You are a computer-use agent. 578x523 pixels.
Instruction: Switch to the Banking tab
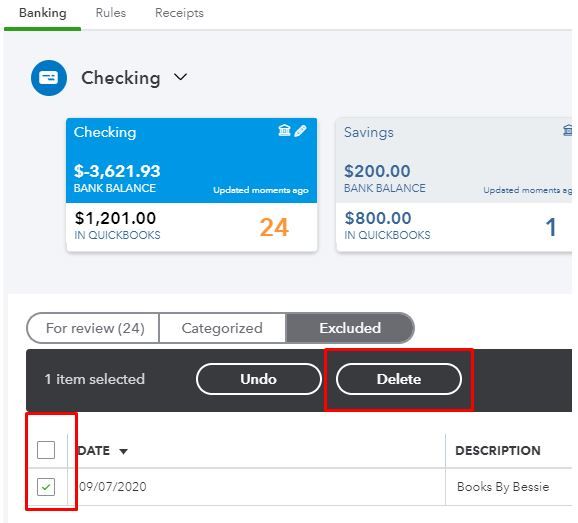(43, 13)
